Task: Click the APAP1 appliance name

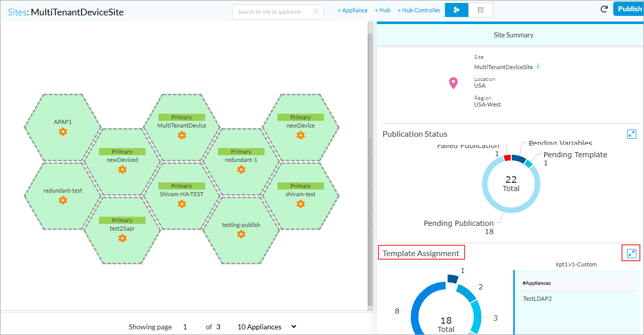Action: 63,122
